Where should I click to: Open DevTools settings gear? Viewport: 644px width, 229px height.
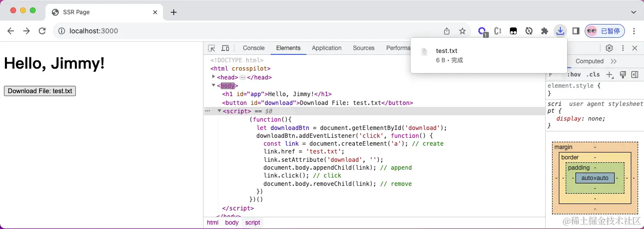point(609,48)
